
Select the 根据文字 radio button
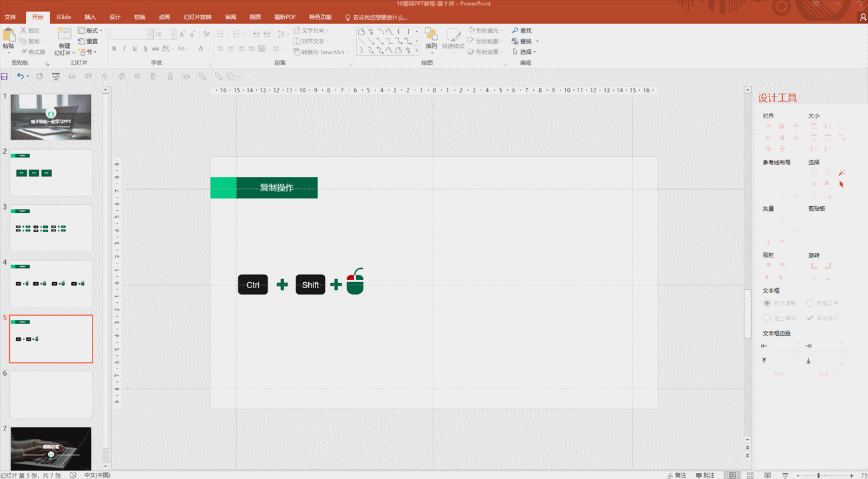810,303
